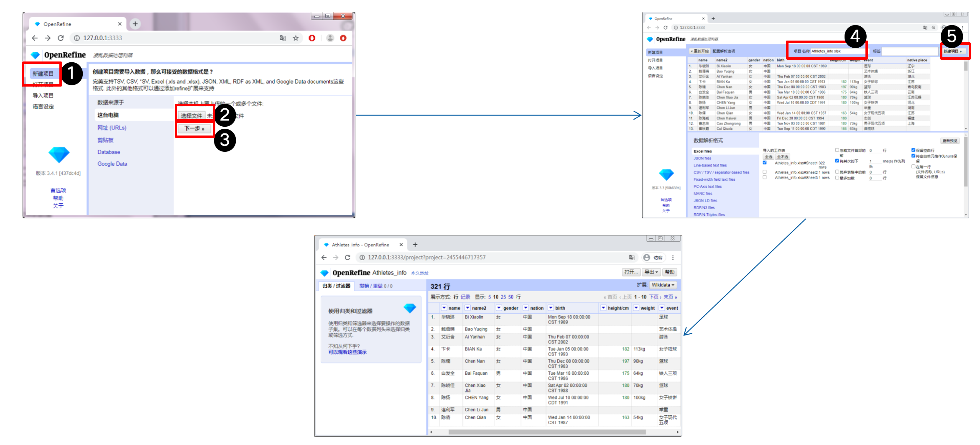
Task: Click OpenRefine diamond logo in the first window header
Action: pyautogui.click(x=35, y=55)
